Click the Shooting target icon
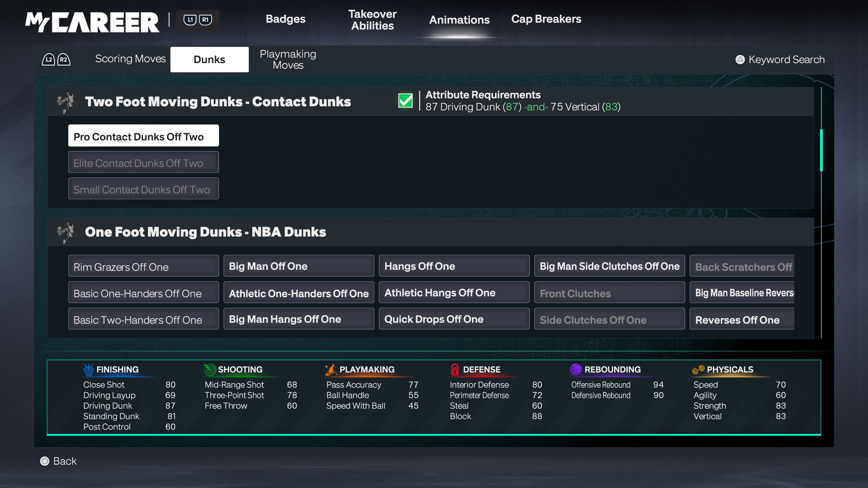Viewport: 868px width, 488px height. tap(210, 369)
